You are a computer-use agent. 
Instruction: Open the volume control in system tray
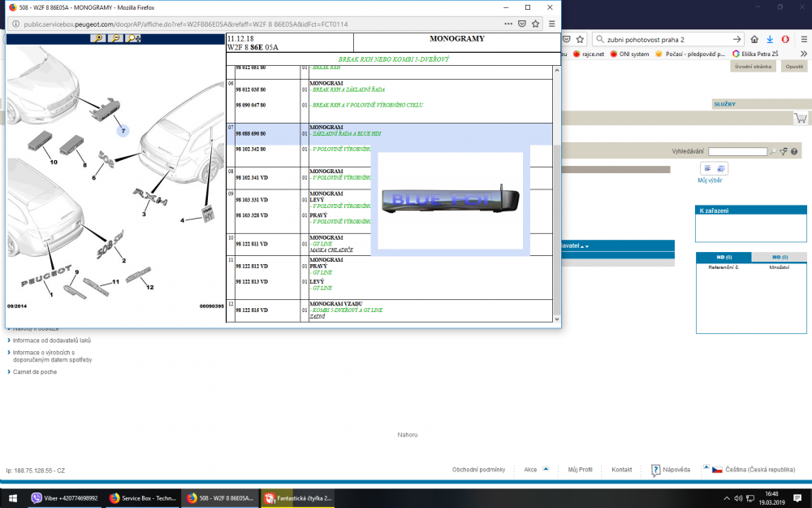(x=738, y=498)
